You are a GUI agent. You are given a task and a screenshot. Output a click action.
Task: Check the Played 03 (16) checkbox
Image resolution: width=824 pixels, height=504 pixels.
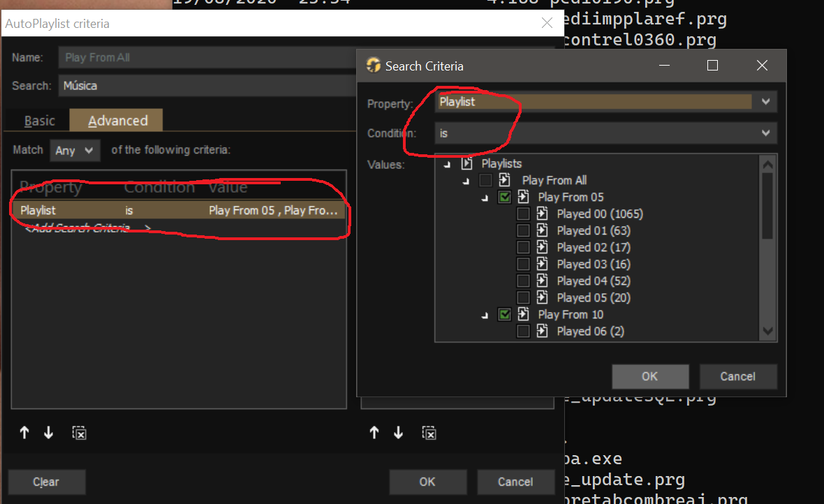pos(523,265)
